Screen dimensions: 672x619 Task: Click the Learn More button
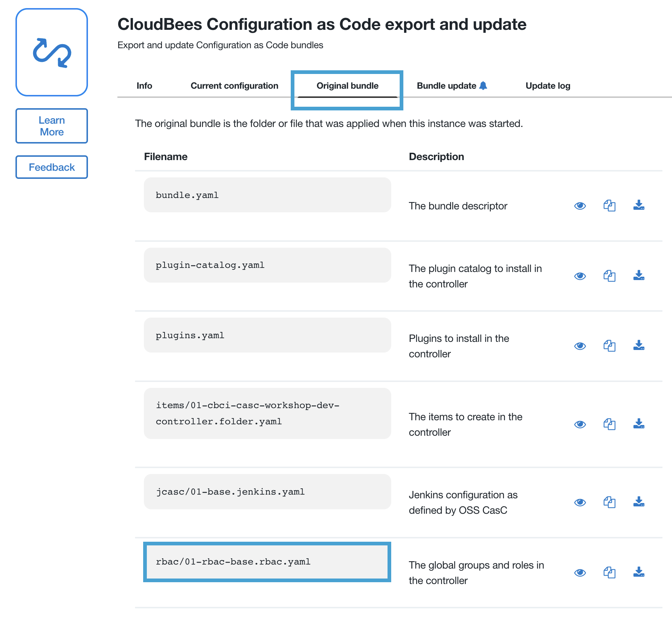52,126
